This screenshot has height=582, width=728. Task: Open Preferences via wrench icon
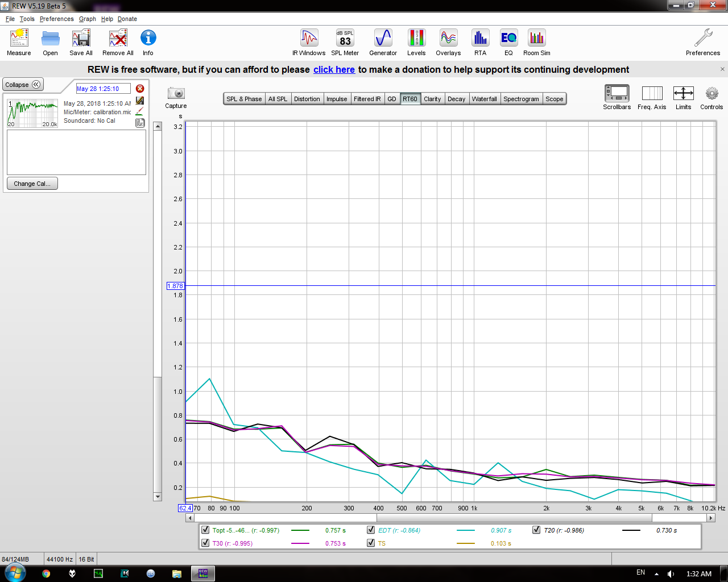[703, 43]
